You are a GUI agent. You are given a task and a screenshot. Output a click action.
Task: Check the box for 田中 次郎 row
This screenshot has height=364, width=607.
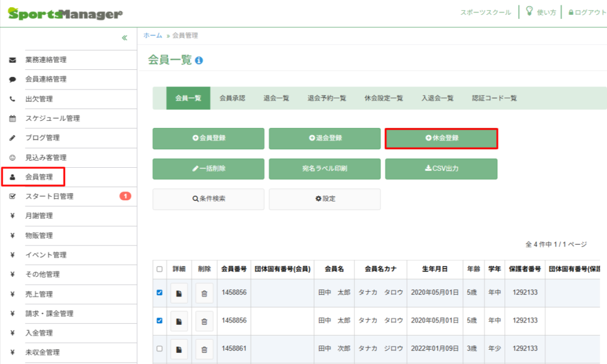point(159,349)
